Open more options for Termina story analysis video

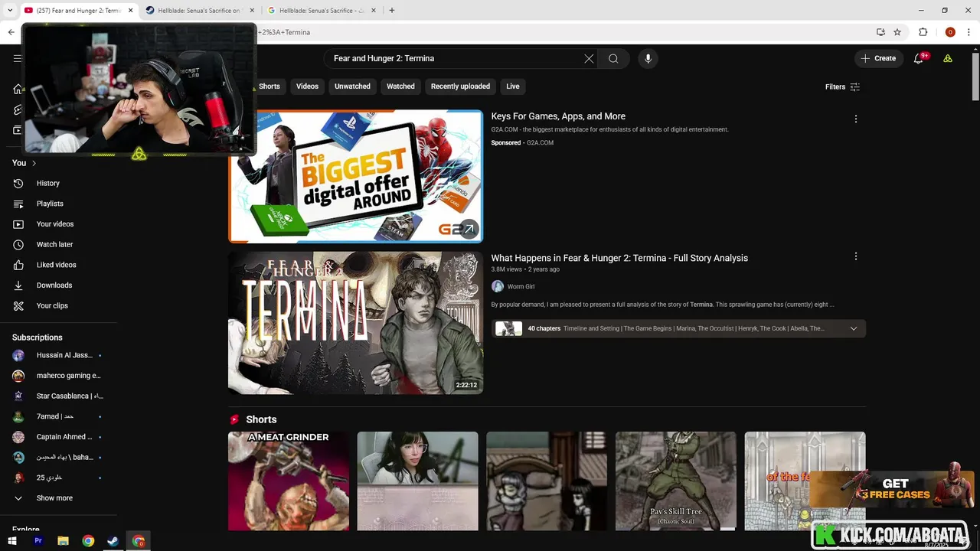click(x=856, y=256)
